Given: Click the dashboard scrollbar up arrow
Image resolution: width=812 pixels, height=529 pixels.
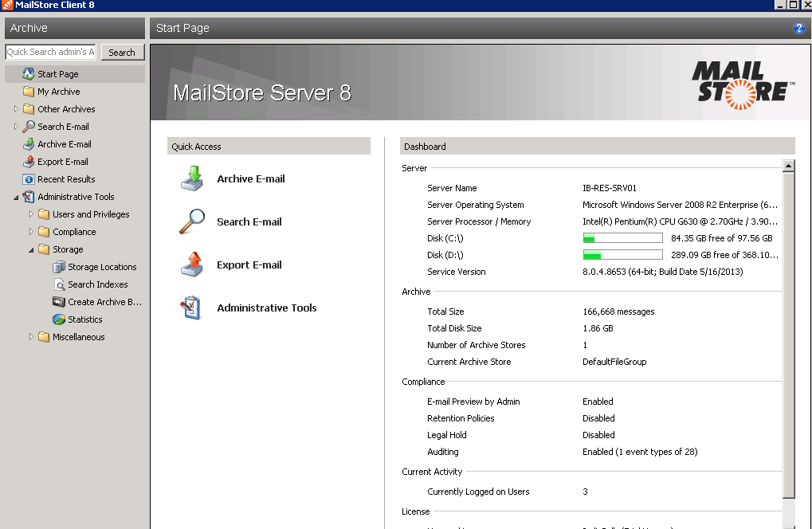Looking at the screenshot, I should point(789,167).
